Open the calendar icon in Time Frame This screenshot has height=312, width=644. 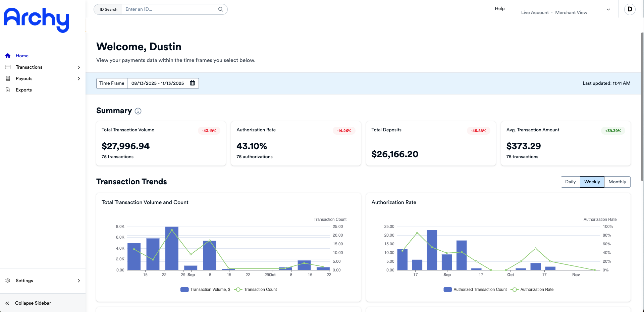coord(193,83)
